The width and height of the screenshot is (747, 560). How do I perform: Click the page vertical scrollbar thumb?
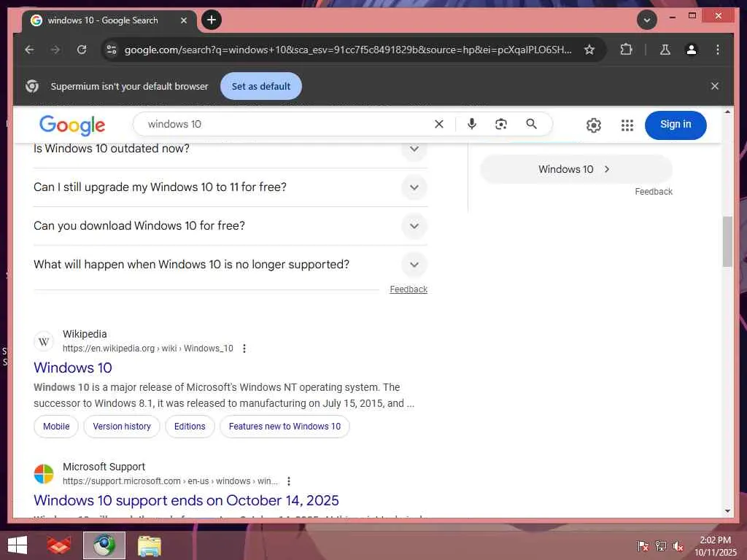click(x=727, y=242)
